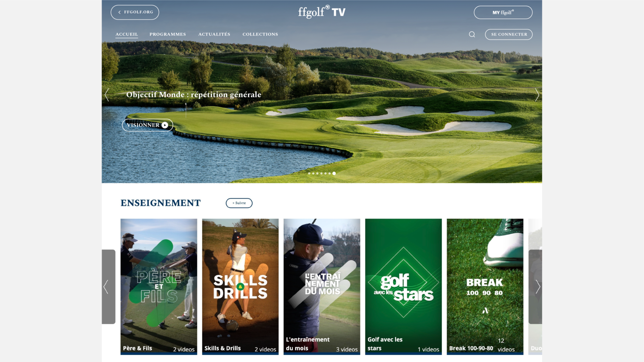Open the Break 100-90-80 collection
The height and width of the screenshot is (362, 644).
click(485, 287)
